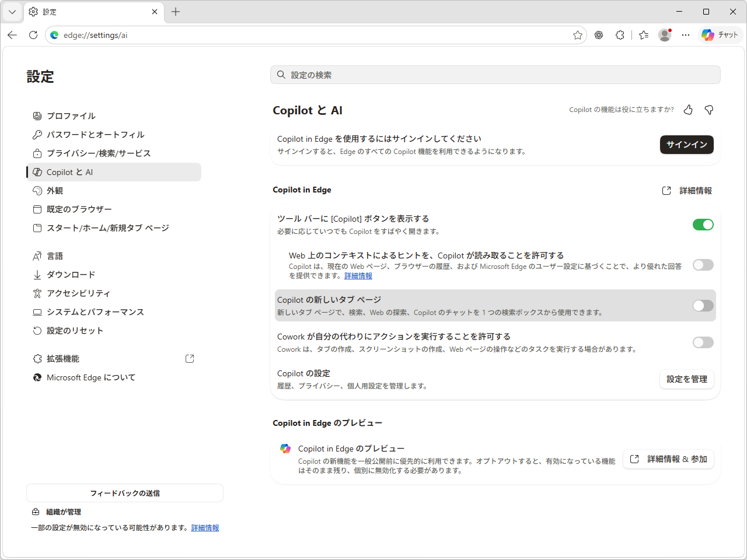The image size is (747, 560).
Task: Click external-link icon beside 拡張機能
Action: click(190, 359)
